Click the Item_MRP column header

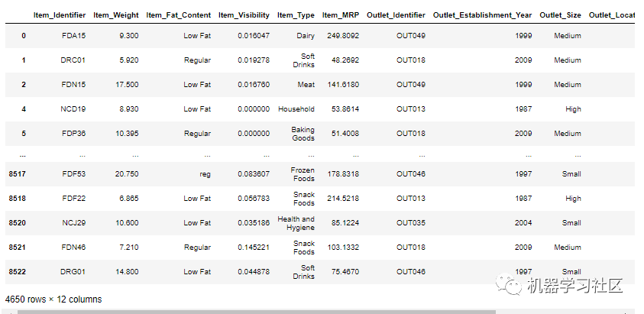tap(341, 15)
